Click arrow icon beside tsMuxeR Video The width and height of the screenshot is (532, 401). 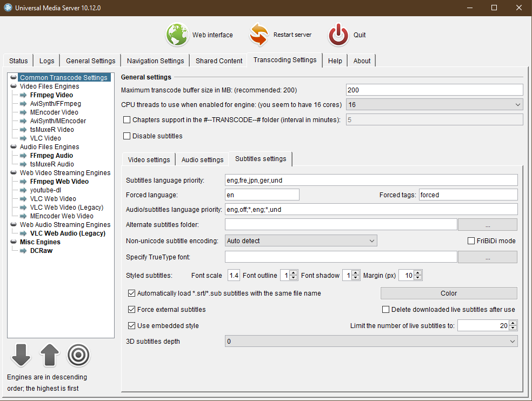pos(23,130)
